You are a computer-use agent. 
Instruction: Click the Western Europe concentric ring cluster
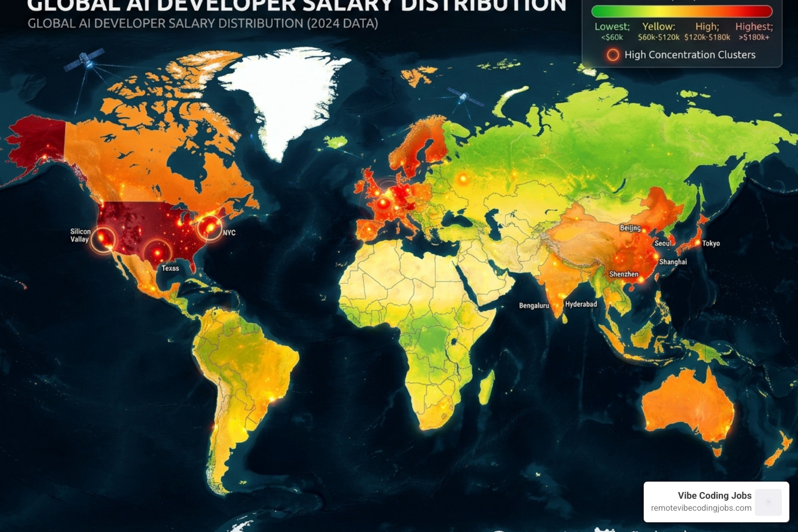point(384,202)
